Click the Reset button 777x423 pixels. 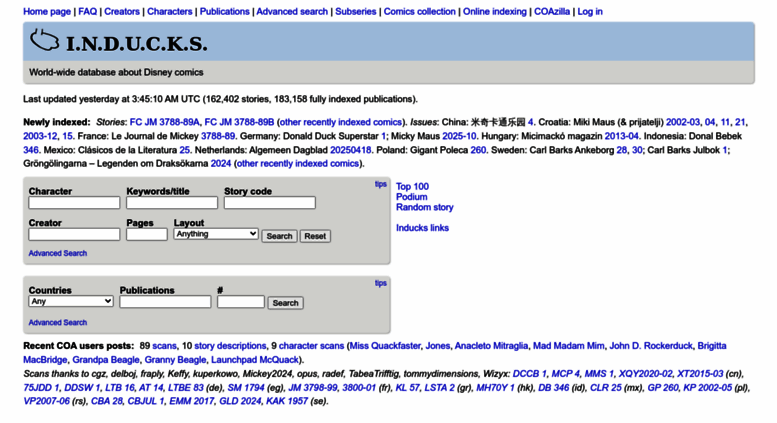click(x=315, y=236)
